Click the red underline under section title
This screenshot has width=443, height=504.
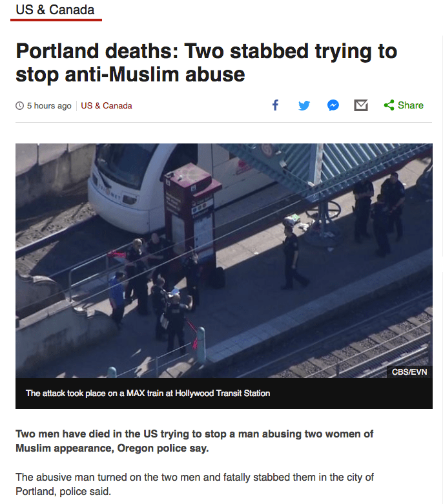coord(56,20)
